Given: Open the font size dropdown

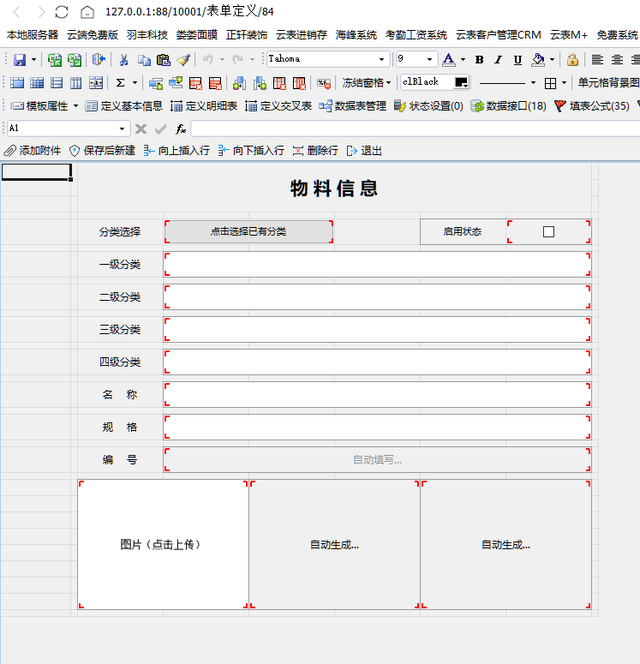Looking at the screenshot, I should (x=430, y=60).
